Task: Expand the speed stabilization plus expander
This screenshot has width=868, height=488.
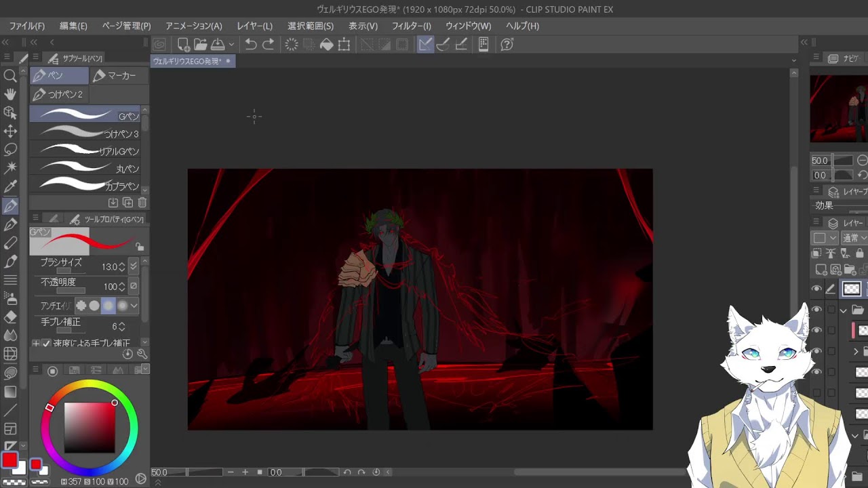Action: coord(36,344)
